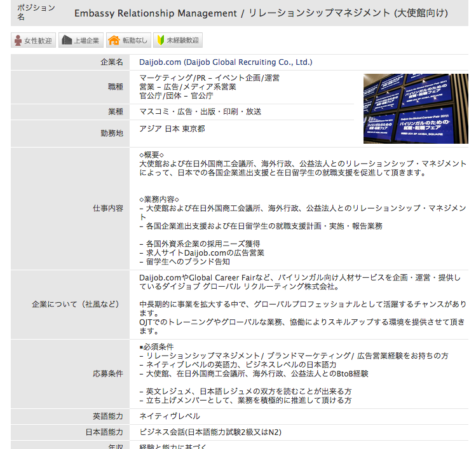Click ネイティブレベルの英語力 requirement line
Screen dimensions: 476x449
(x=238, y=364)
